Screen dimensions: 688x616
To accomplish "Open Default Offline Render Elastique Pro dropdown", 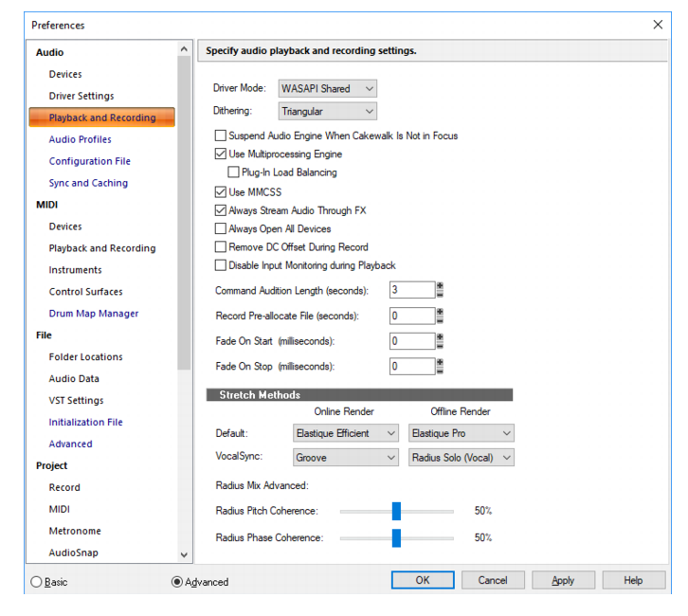I will coord(462,433).
